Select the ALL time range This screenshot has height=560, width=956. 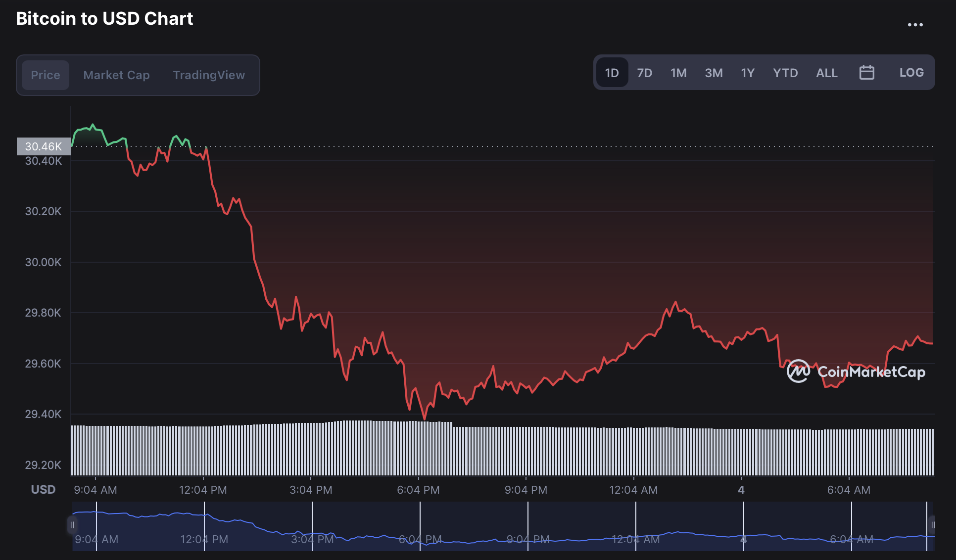[x=827, y=73]
